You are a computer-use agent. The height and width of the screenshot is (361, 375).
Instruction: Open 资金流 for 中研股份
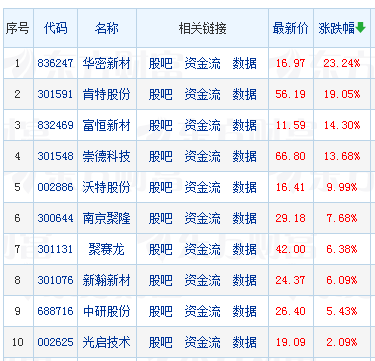202,311
